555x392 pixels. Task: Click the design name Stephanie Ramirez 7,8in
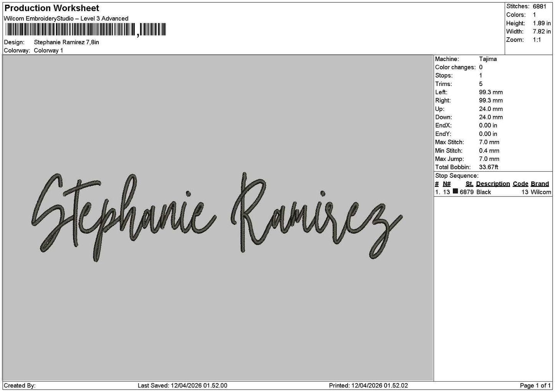click(x=66, y=42)
